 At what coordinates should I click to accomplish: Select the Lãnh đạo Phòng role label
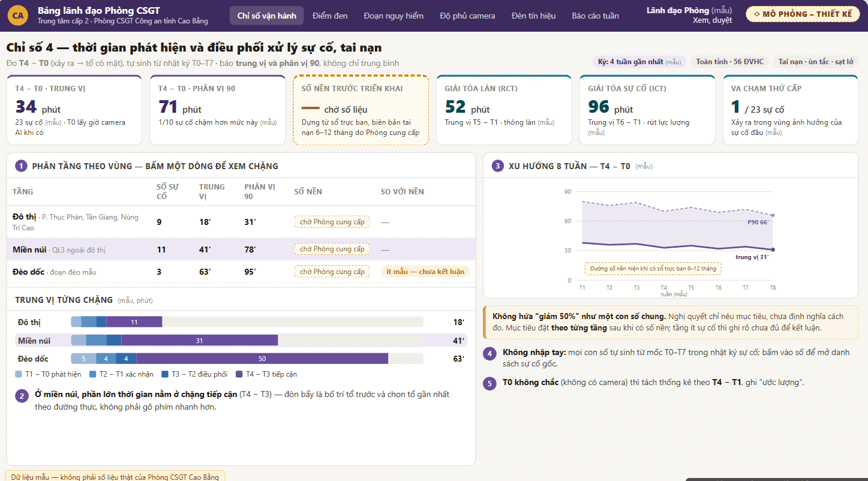pos(689,10)
